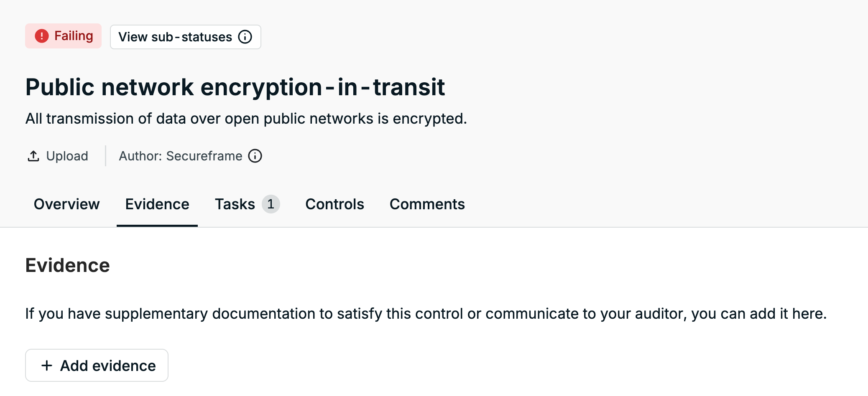The height and width of the screenshot is (396, 868).
Task: Go to the Controls tab
Action: (335, 204)
